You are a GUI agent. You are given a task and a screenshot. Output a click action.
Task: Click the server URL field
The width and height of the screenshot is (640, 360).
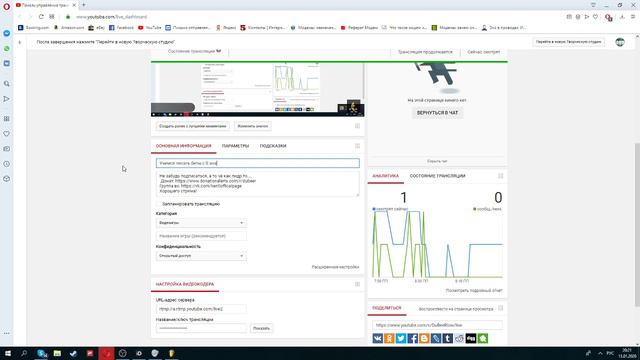[201, 309]
